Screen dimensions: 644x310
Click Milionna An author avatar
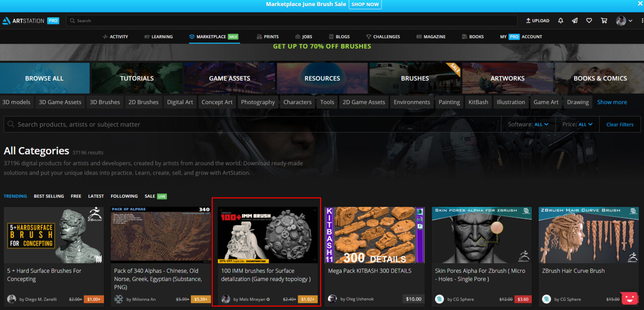point(119,299)
